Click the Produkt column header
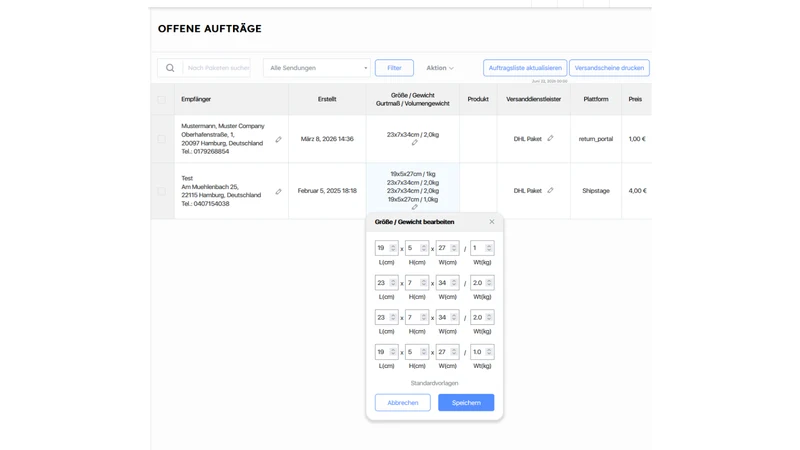Screen dimensions: 800x450 (x=478, y=99)
